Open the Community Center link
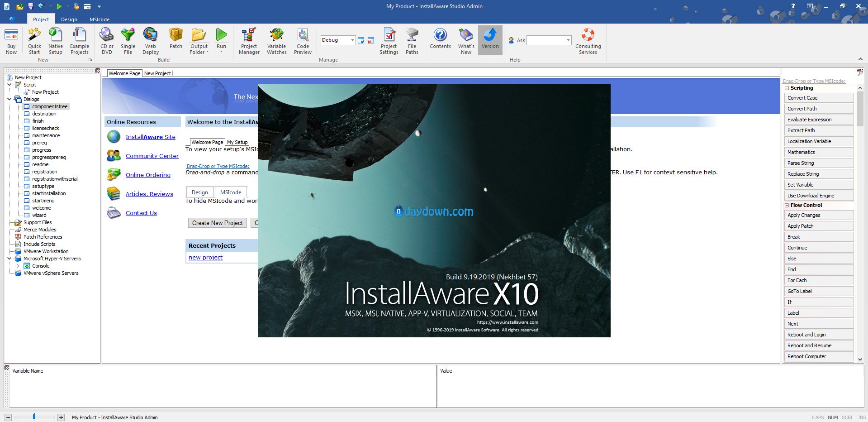868x422 pixels. (152, 156)
